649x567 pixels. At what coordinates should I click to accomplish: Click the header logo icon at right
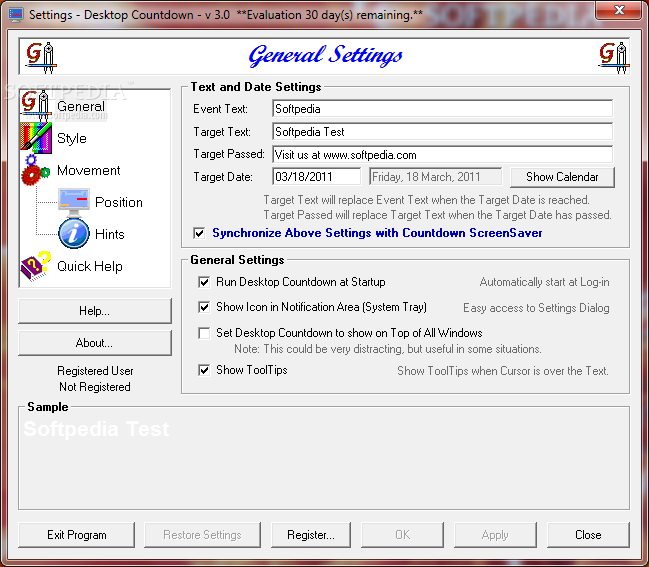[x=614, y=57]
